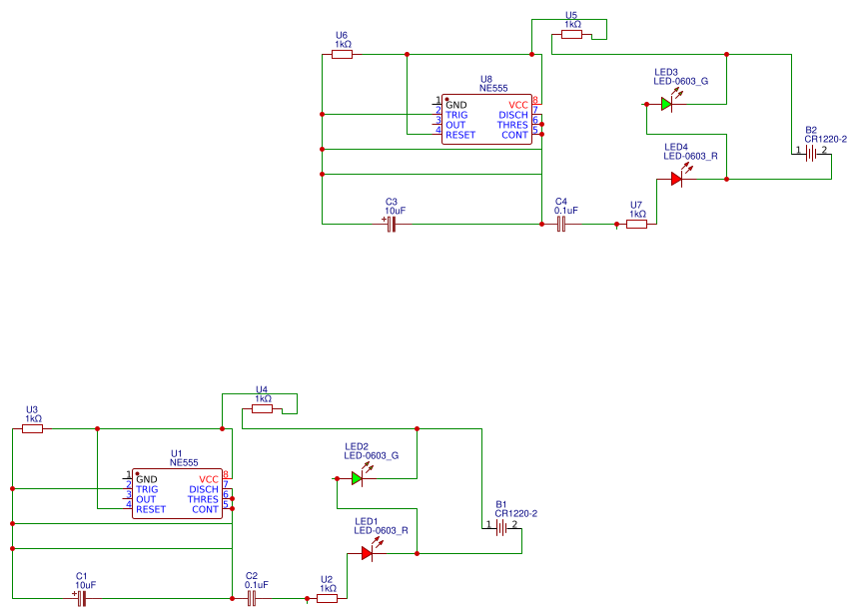Viewport: 857px width, 616px height.
Task: Click the CR1220-2 label under B1
Action: 516,513
